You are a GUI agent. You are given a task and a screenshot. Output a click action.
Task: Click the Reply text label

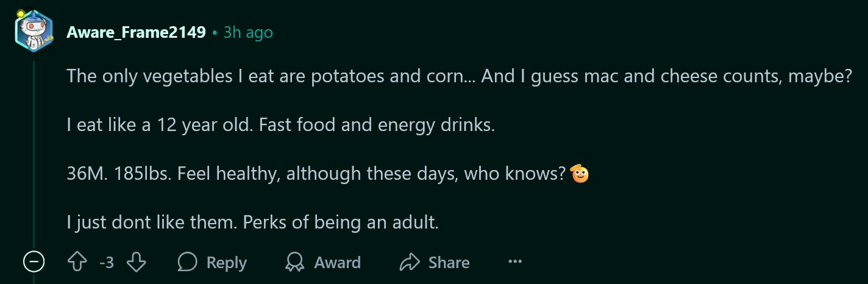(x=227, y=263)
